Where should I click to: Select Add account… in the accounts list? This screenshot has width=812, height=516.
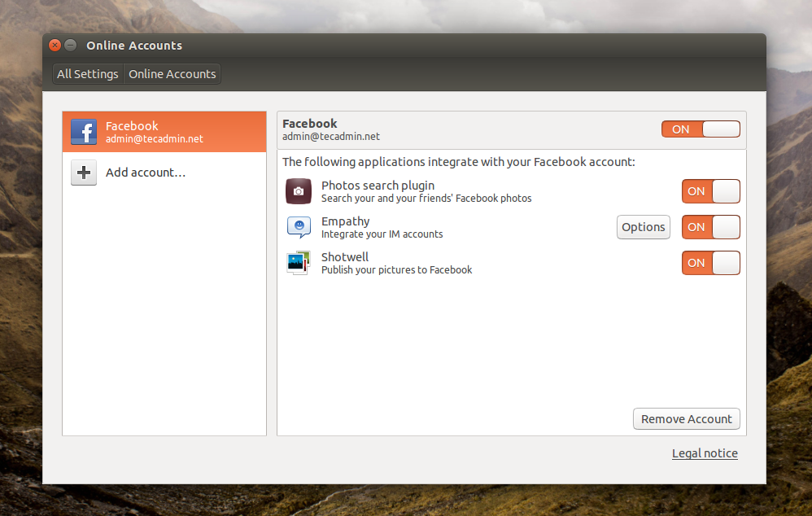tap(164, 173)
